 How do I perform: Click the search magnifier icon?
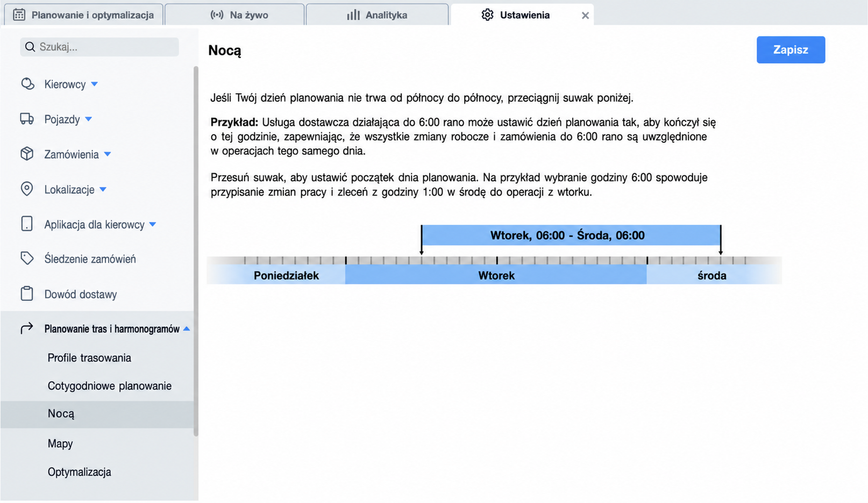pos(30,47)
